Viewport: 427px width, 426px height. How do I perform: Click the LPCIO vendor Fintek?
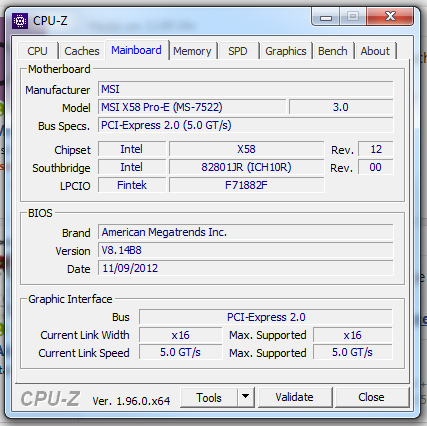click(x=132, y=185)
